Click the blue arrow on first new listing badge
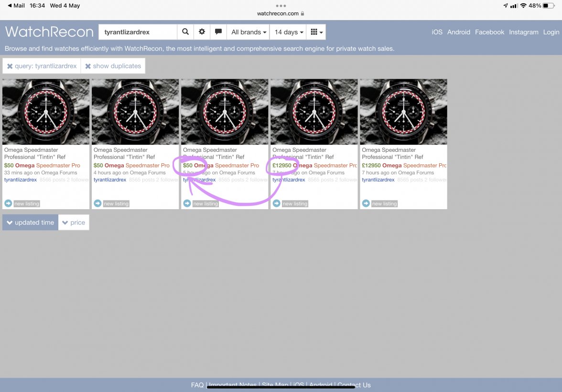Image resolution: width=562 pixels, height=392 pixels. pyautogui.click(x=8, y=203)
